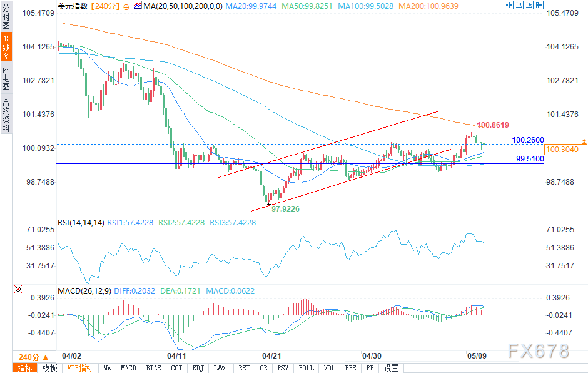Open the 设置 settings button

pyautogui.click(x=391, y=368)
